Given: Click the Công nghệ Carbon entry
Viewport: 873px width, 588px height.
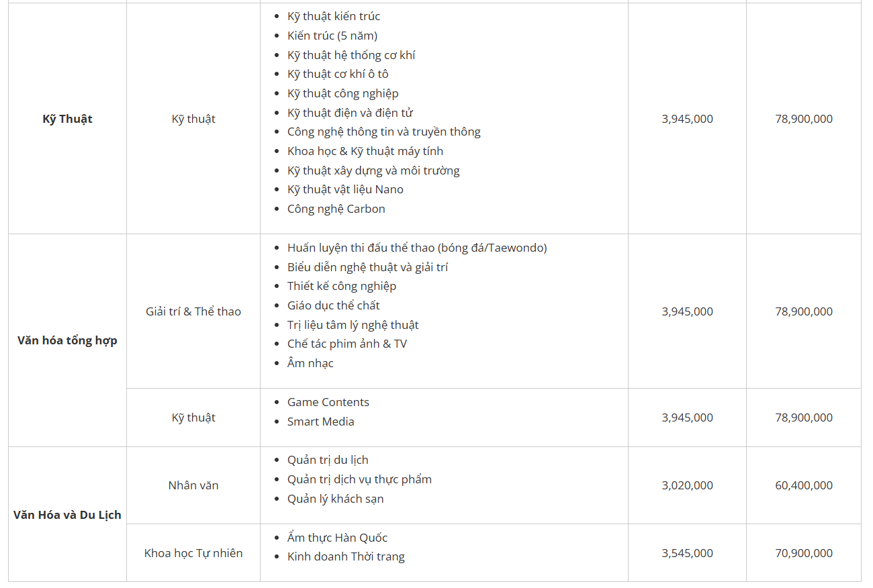Looking at the screenshot, I should point(336,209).
